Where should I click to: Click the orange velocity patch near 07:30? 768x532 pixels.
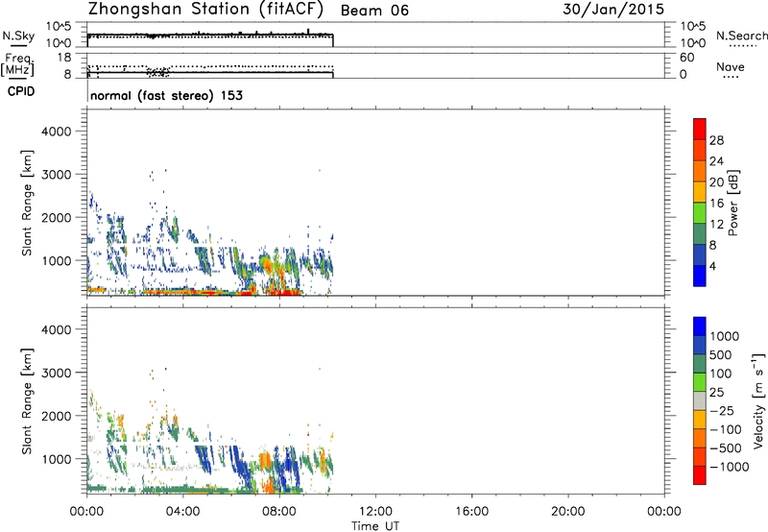[265, 461]
